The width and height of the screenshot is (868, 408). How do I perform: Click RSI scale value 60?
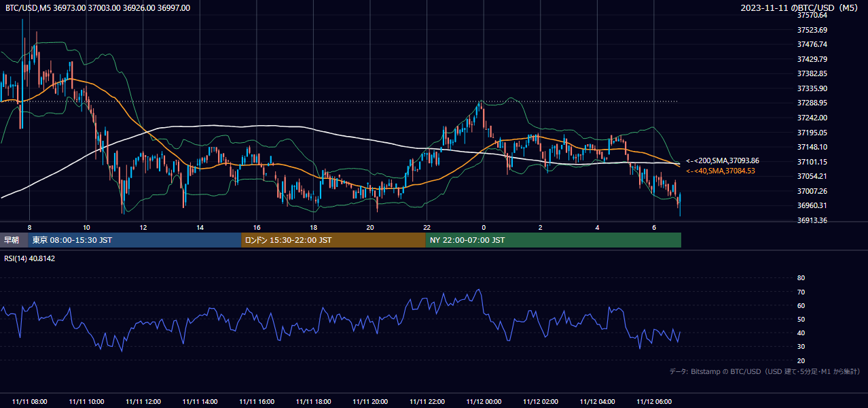pos(801,305)
